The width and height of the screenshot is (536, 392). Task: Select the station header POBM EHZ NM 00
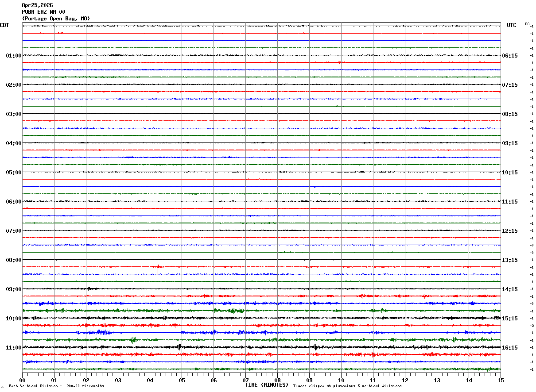pos(43,12)
